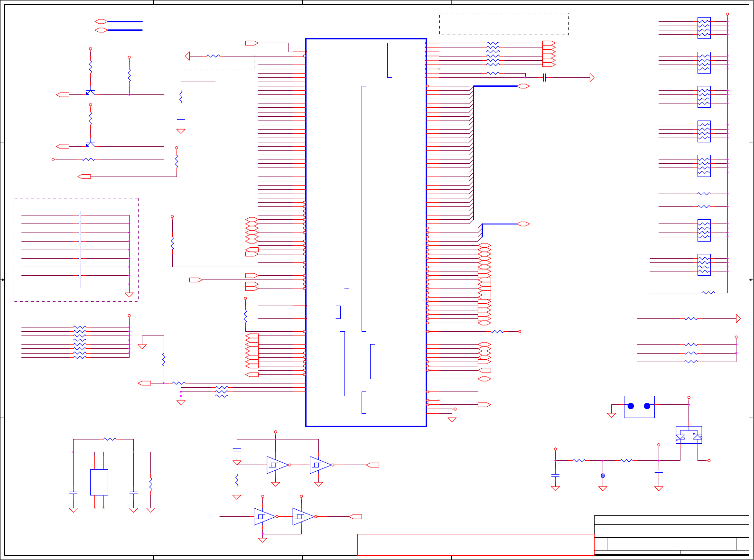Click output port flag after lower inverter pair
The width and height of the screenshot is (754, 560).
355,517
